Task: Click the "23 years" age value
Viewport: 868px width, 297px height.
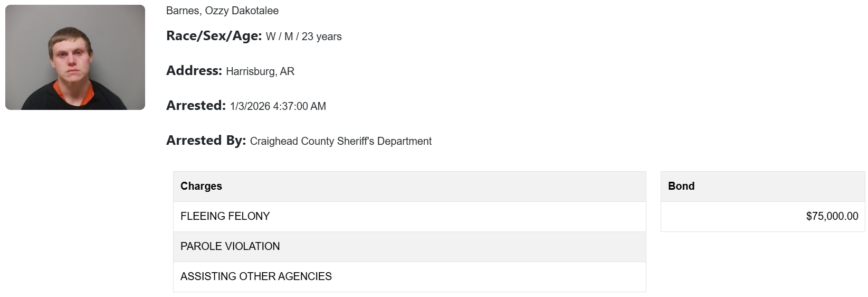Action: point(321,36)
